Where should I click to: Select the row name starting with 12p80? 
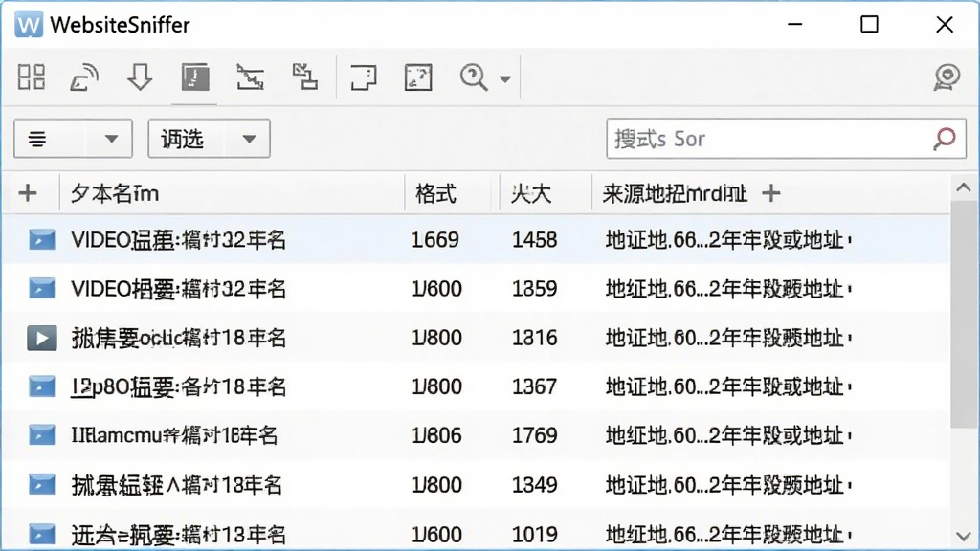coord(178,386)
